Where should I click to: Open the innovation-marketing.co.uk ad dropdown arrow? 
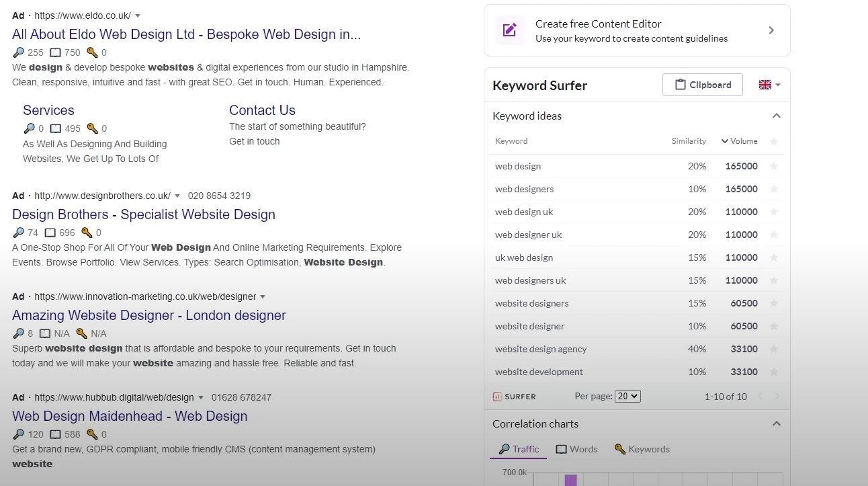click(263, 296)
